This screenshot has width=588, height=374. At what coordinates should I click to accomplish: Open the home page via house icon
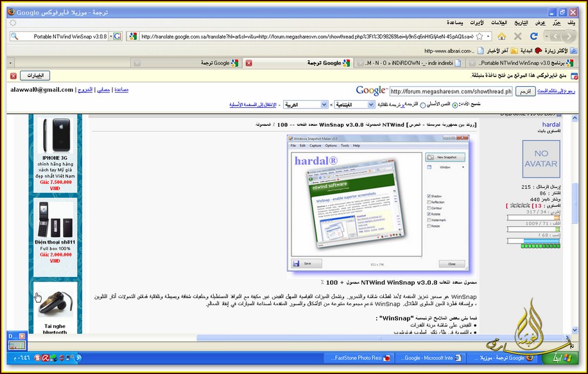click(501, 37)
